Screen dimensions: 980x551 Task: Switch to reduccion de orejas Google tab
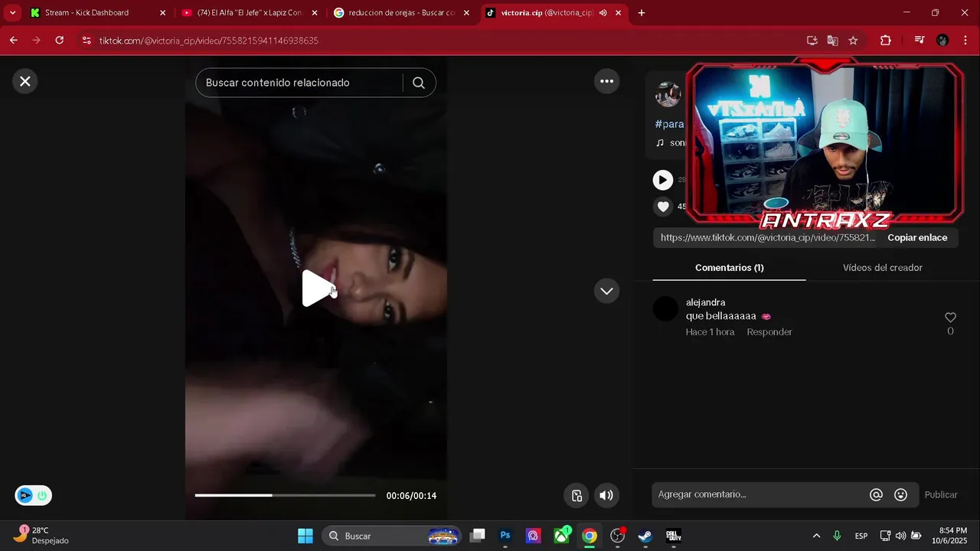(401, 13)
